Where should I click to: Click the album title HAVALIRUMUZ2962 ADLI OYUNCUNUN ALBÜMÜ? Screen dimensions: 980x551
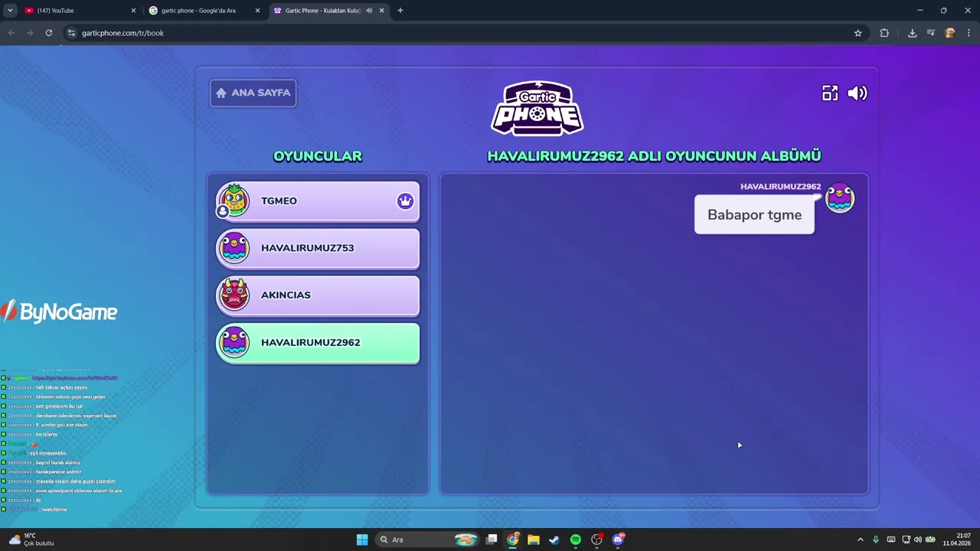point(654,156)
